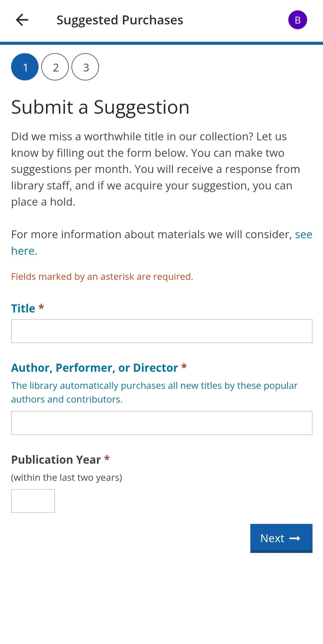
Task: Tap the Author, Performer, or Director label
Action: pos(95,368)
